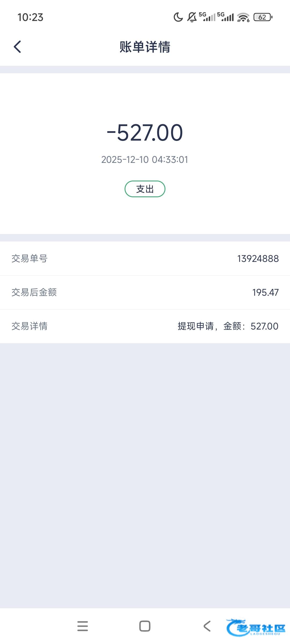290x644 pixels.
Task: Tap the 交易详情 row label
Action: click(30, 326)
